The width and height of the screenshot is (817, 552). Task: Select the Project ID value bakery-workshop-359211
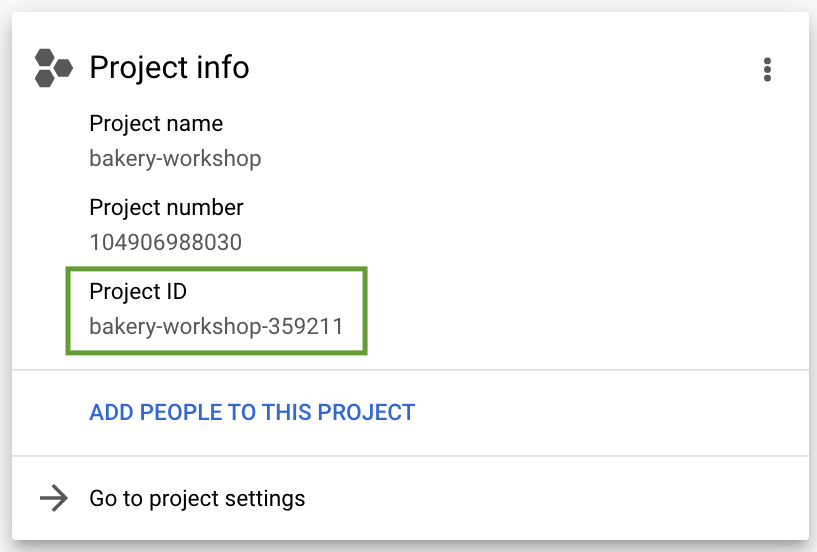point(216,327)
